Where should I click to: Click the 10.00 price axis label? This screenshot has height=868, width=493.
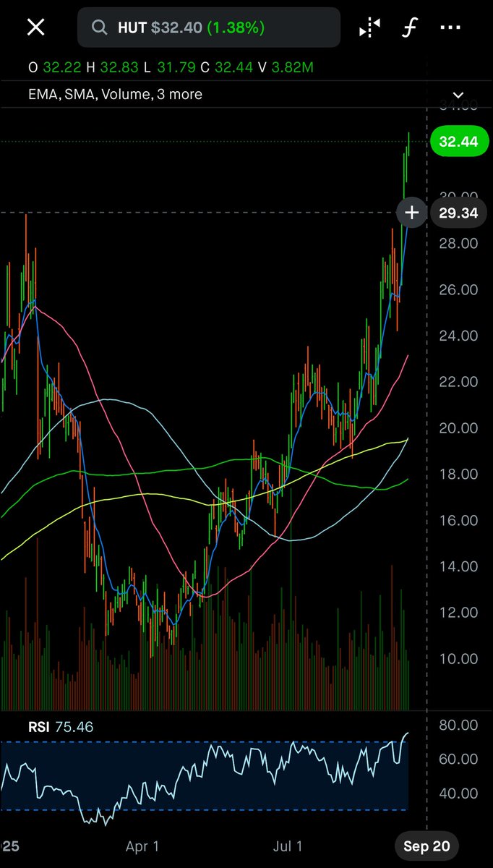[x=458, y=659]
